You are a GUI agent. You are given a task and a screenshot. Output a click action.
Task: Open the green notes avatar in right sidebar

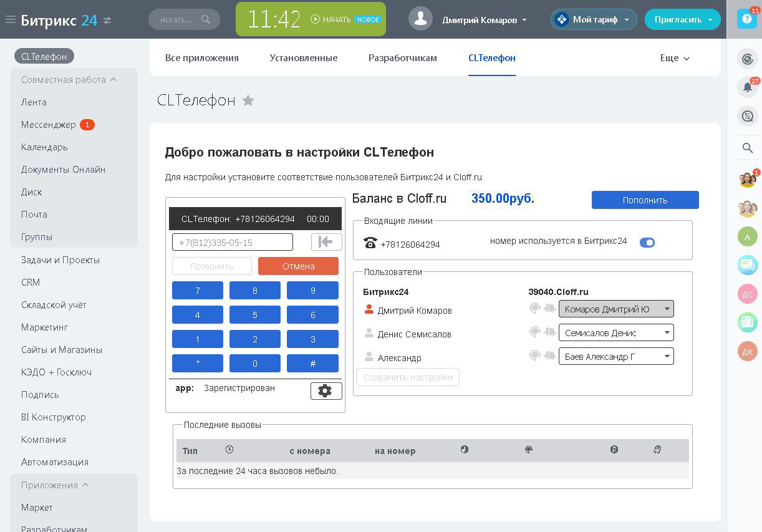pyautogui.click(x=747, y=322)
